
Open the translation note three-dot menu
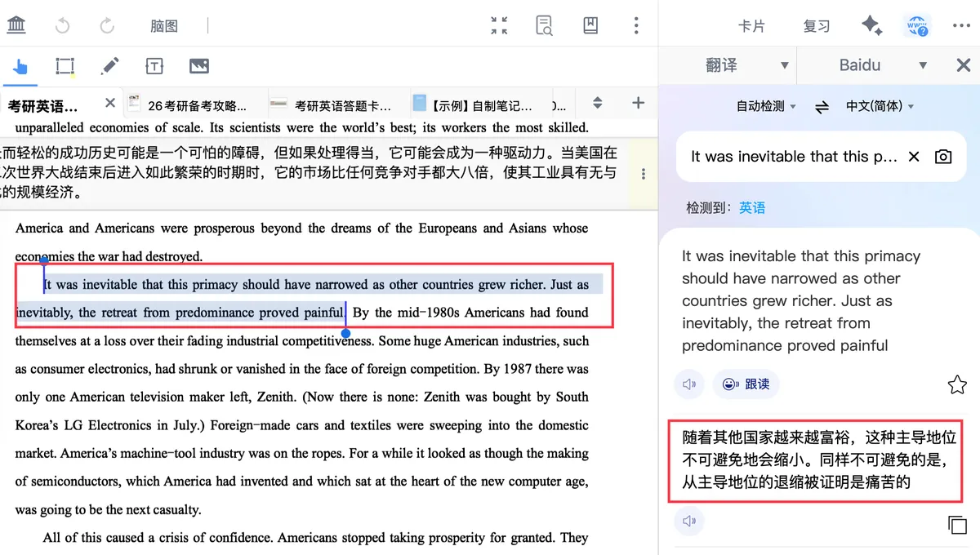tap(644, 174)
